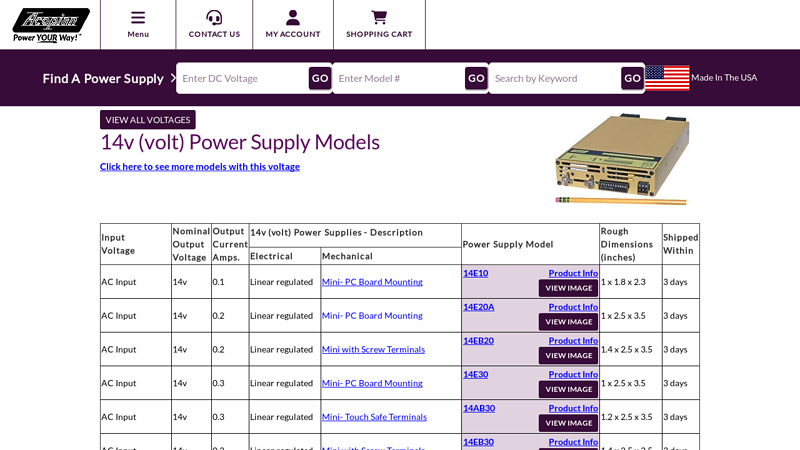This screenshot has width=800, height=450.
Task: Open model 14EB30 link
Action: pyautogui.click(x=479, y=442)
